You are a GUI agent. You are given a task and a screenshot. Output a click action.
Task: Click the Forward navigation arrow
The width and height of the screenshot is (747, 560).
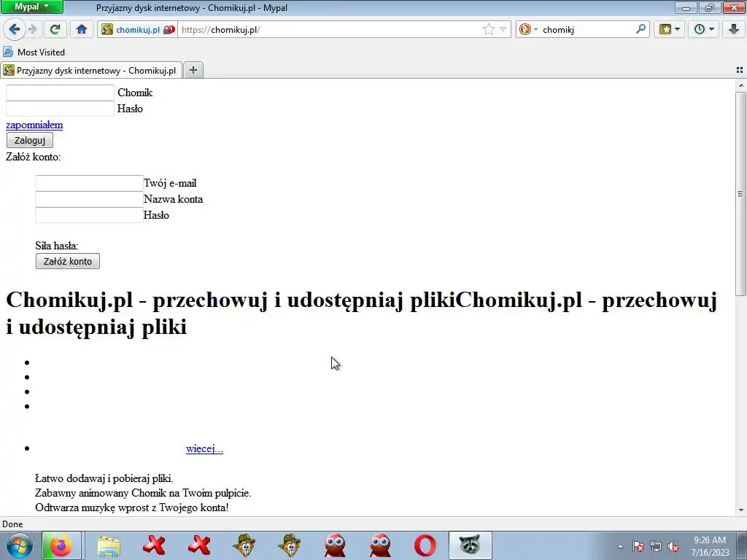pyautogui.click(x=33, y=29)
